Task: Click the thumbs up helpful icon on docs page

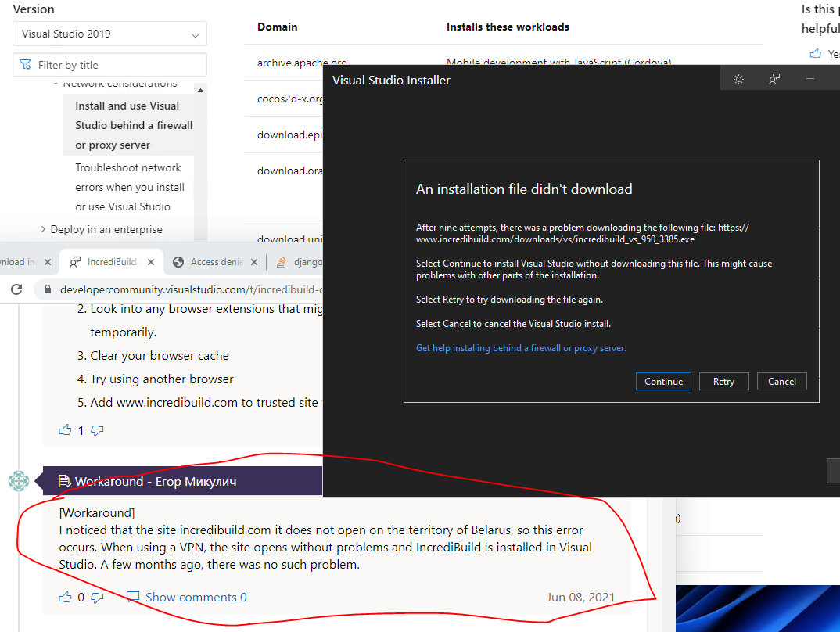Action: click(815, 53)
